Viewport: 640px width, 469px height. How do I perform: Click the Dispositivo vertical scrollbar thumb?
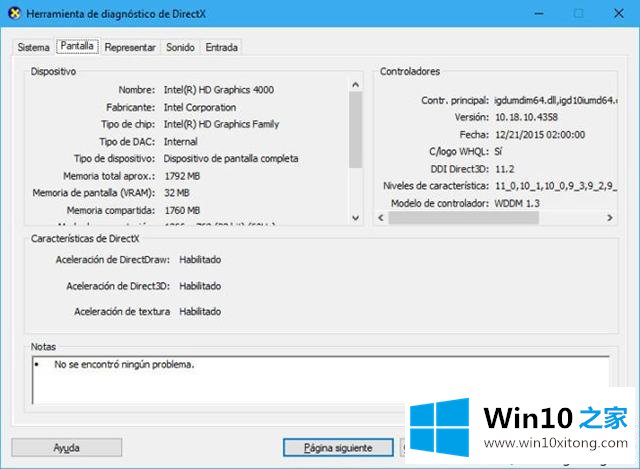(x=356, y=129)
